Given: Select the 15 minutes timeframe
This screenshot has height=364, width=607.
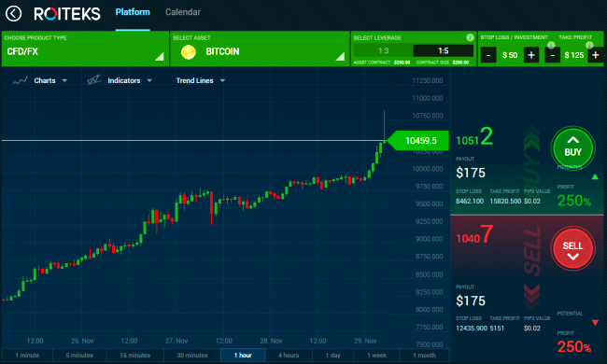Looking at the screenshot, I should (x=134, y=355).
